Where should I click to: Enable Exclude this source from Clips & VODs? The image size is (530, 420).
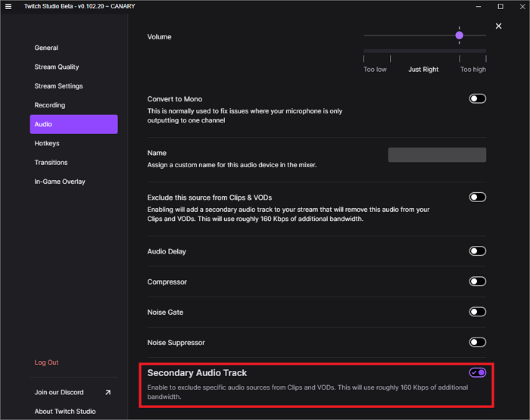(x=477, y=197)
